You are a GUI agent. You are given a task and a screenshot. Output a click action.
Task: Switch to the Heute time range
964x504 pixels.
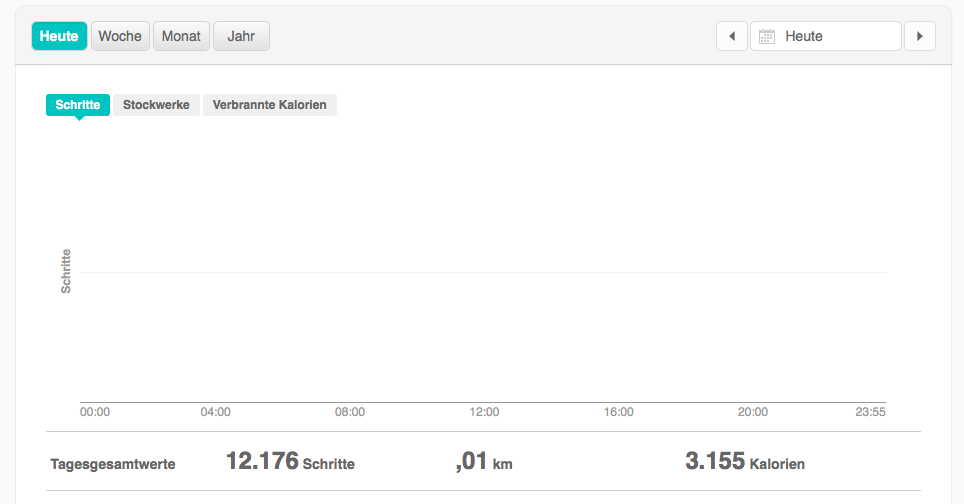[59, 37]
